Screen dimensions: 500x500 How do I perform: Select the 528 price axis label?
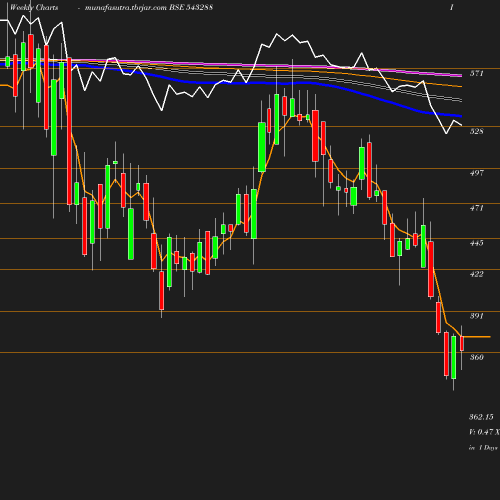point(476,131)
